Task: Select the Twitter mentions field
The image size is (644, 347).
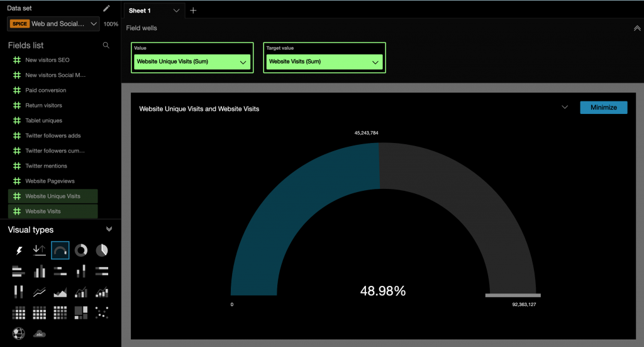Action: pyautogui.click(x=46, y=166)
